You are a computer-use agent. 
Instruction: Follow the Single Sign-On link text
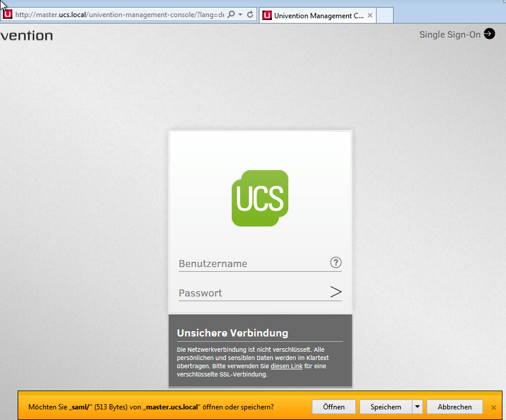point(450,35)
